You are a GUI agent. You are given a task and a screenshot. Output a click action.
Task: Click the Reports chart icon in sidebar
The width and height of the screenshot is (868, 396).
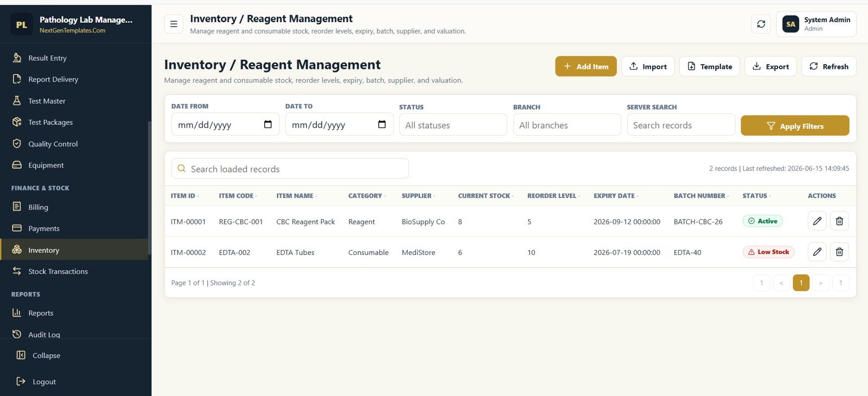[x=17, y=313]
